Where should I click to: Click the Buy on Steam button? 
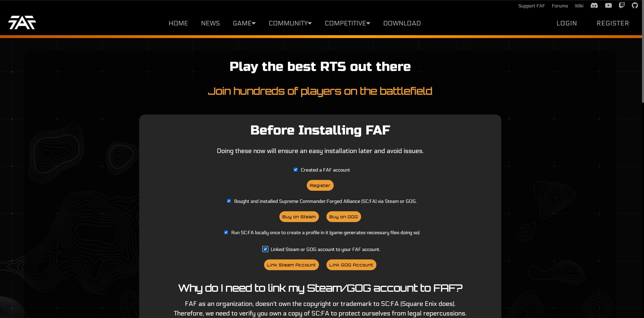coord(299,216)
